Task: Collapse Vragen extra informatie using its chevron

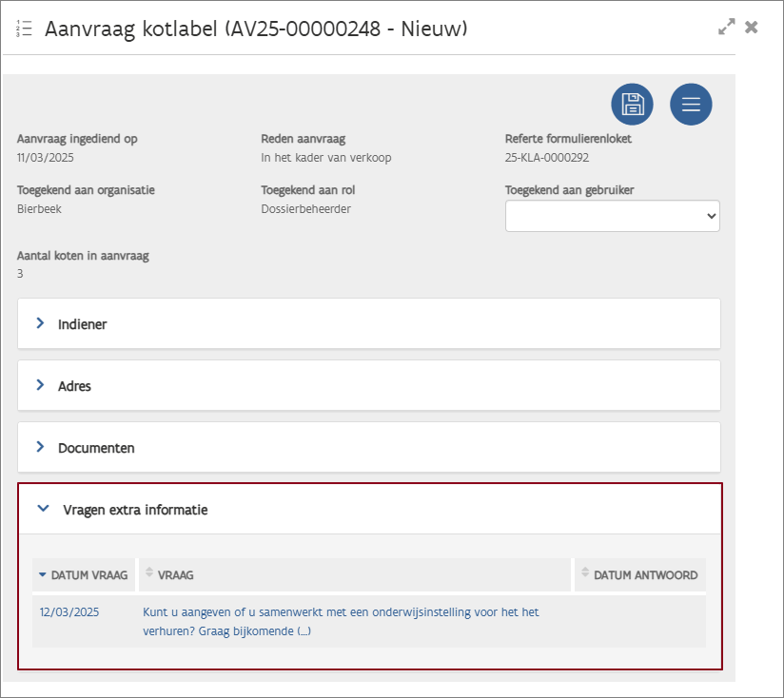Action: point(43,509)
